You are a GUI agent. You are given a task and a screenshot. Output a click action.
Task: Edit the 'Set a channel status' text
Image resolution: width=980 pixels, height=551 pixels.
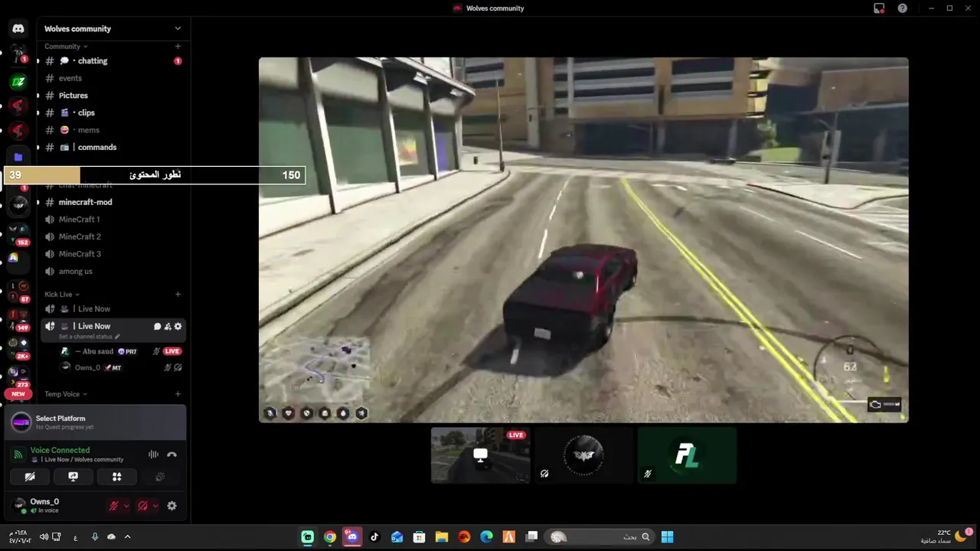point(89,337)
